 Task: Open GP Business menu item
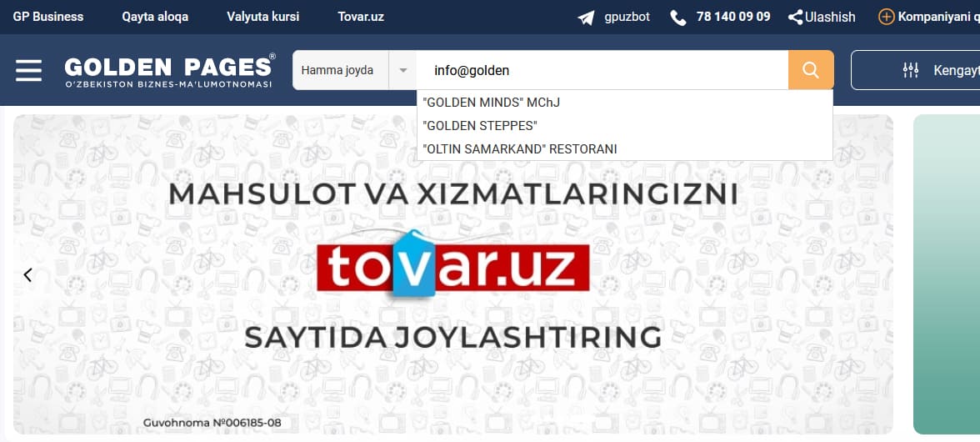(x=48, y=17)
